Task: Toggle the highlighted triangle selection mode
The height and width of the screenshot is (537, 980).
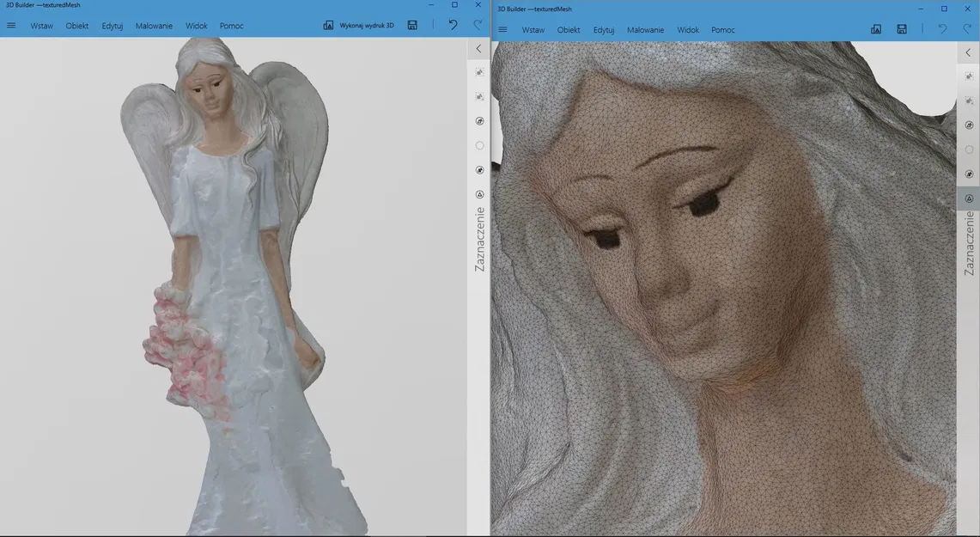Action: (969, 198)
